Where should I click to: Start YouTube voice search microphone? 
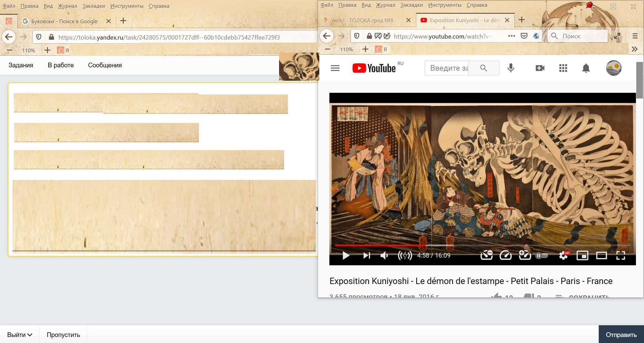(511, 68)
